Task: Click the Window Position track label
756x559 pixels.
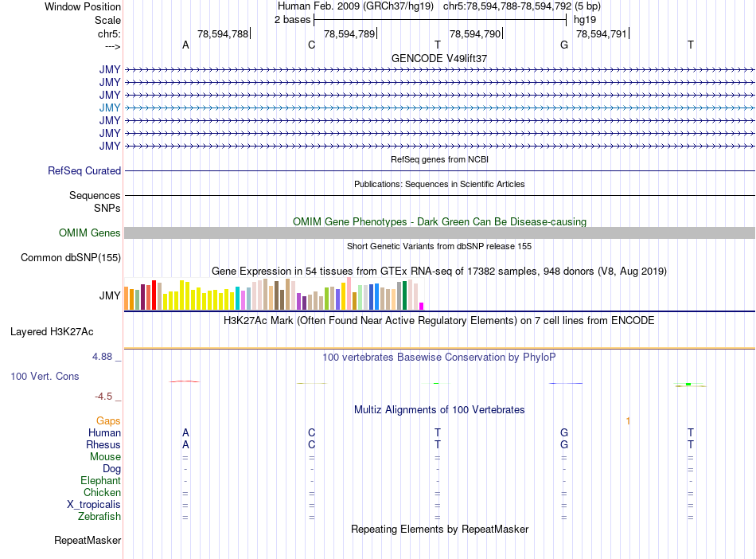Action: coord(83,6)
